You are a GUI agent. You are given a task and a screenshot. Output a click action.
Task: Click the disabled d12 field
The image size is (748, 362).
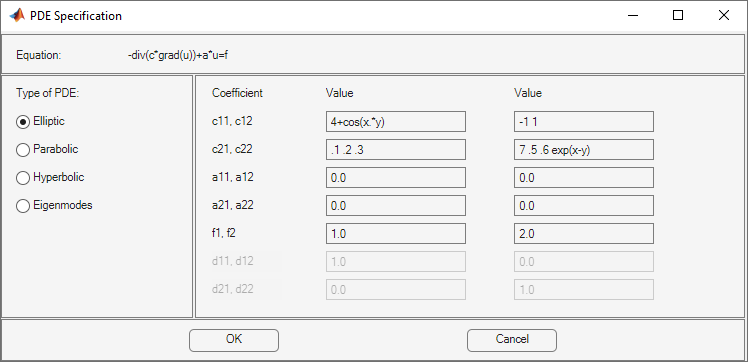click(584, 262)
